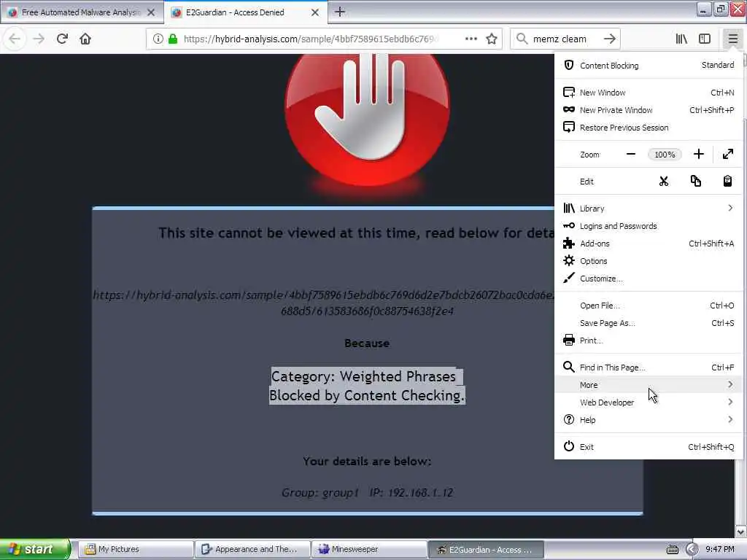Viewport: 747px width, 560px height.
Task: Open Add-ons manager entry
Action: coord(648,244)
